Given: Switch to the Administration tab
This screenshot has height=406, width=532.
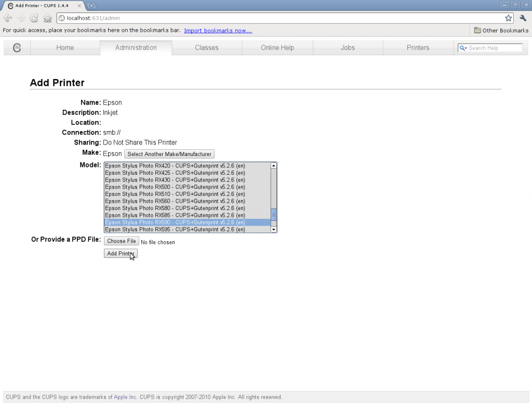Looking at the screenshot, I should point(136,48).
